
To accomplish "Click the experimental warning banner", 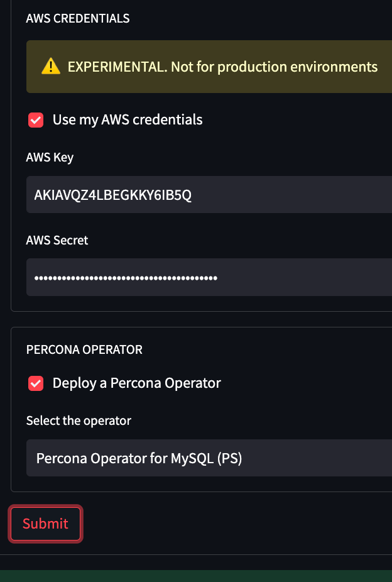I will pos(207,66).
